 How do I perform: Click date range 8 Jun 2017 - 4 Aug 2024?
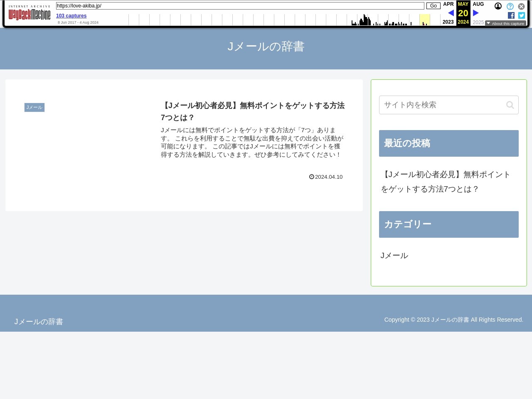coord(78,22)
